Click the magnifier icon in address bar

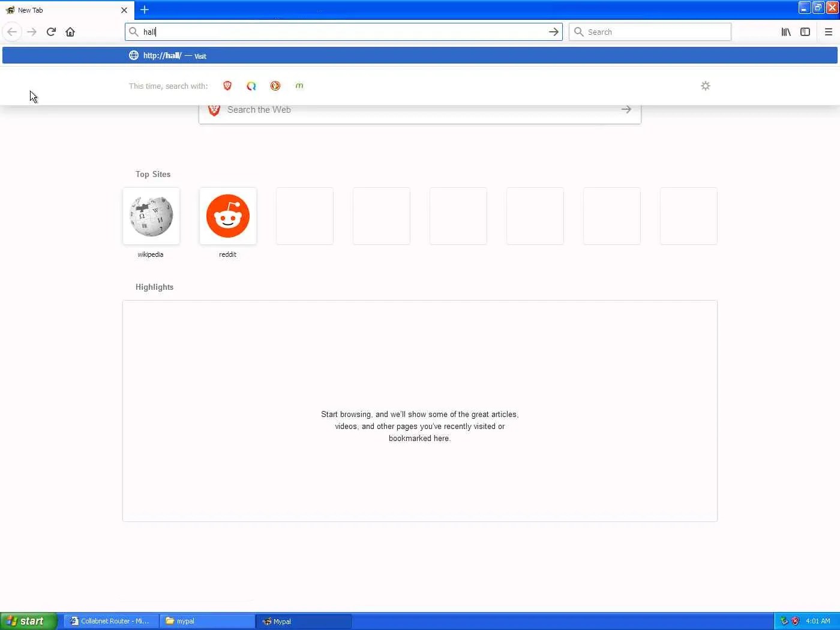click(x=134, y=32)
